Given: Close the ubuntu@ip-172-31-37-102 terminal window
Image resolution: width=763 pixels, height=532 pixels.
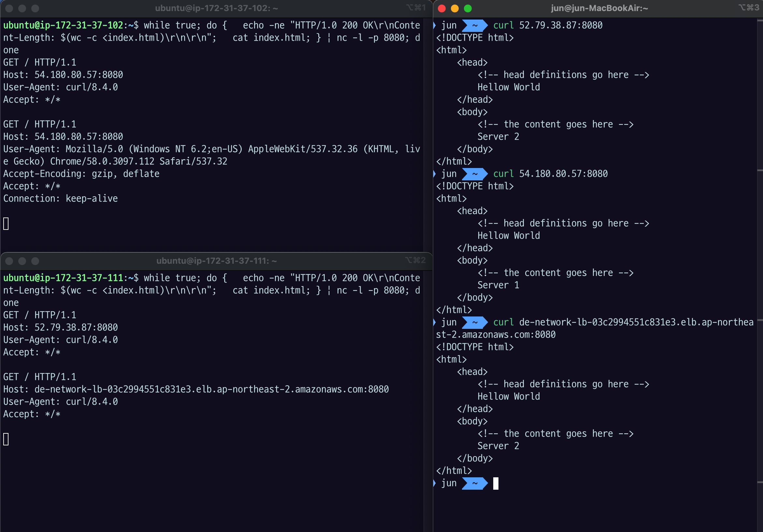Looking at the screenshot, I should click(x=9, y=9).
